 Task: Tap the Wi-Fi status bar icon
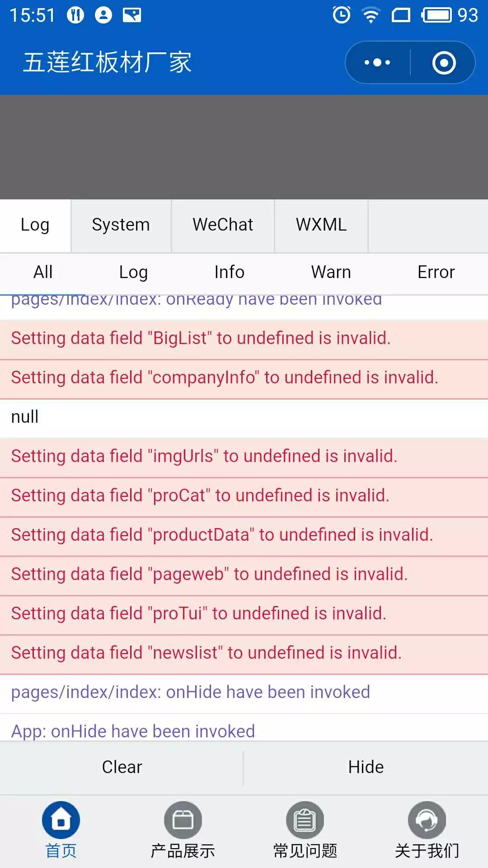point(371,15)
